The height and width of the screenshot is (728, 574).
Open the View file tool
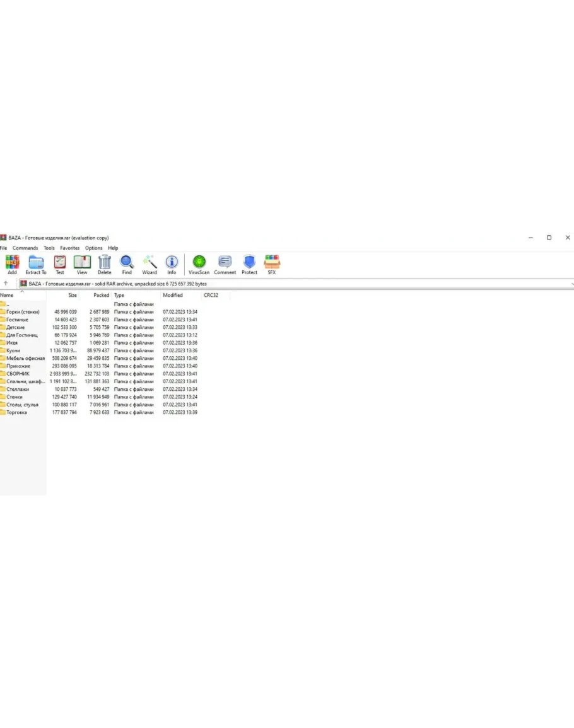pos(82,263)
